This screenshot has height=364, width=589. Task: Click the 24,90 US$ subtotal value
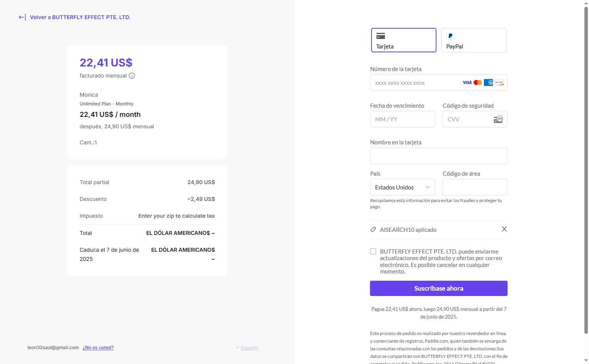click(x=201, y=182)
